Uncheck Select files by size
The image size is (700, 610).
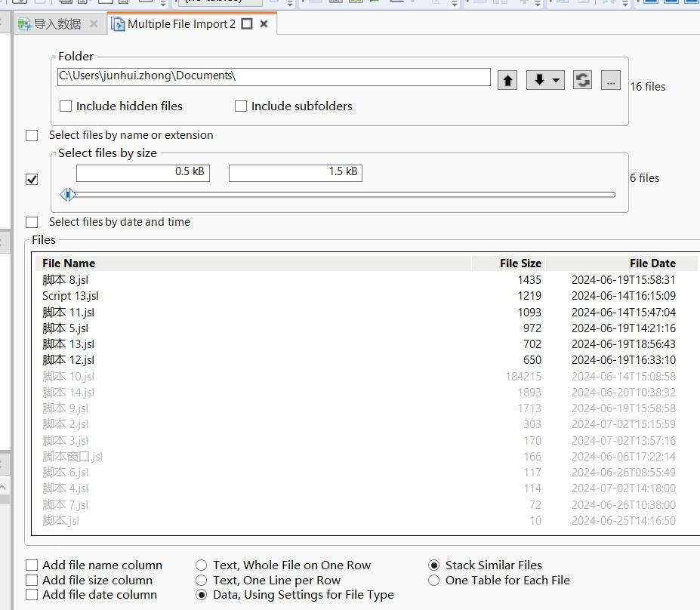pos(32,180)
